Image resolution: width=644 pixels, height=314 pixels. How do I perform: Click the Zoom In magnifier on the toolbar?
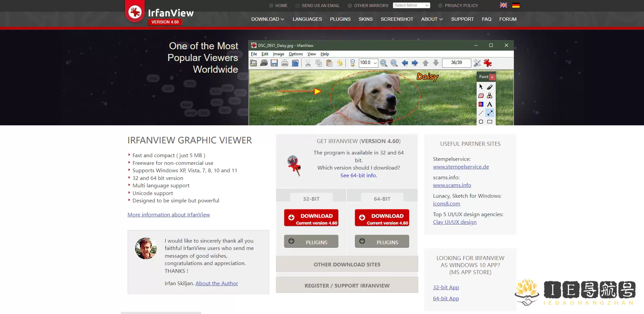pyautogui.click(x=384, y=63)
